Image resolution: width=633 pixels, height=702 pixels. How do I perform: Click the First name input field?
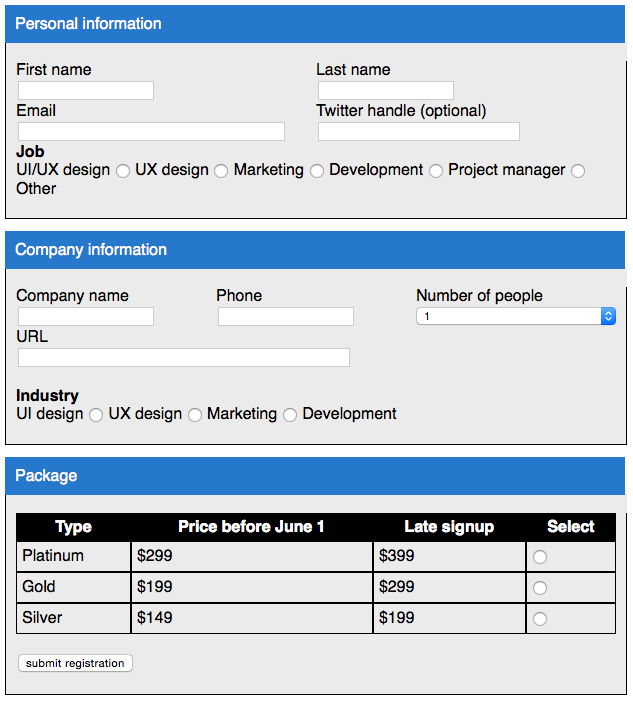[85, 91]
